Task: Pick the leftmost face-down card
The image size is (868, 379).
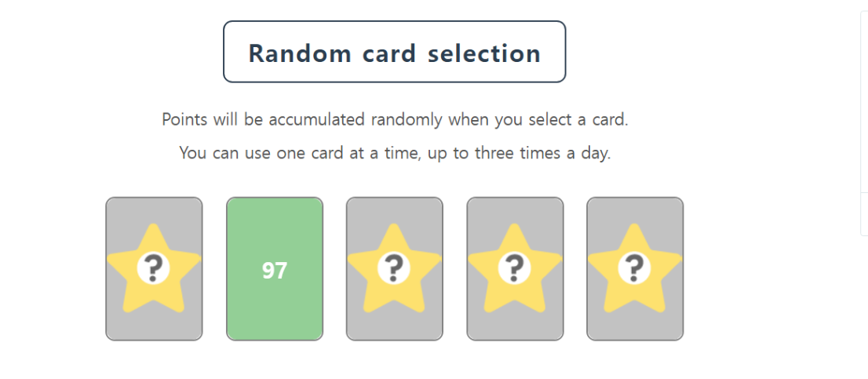Action: (154, 269)
